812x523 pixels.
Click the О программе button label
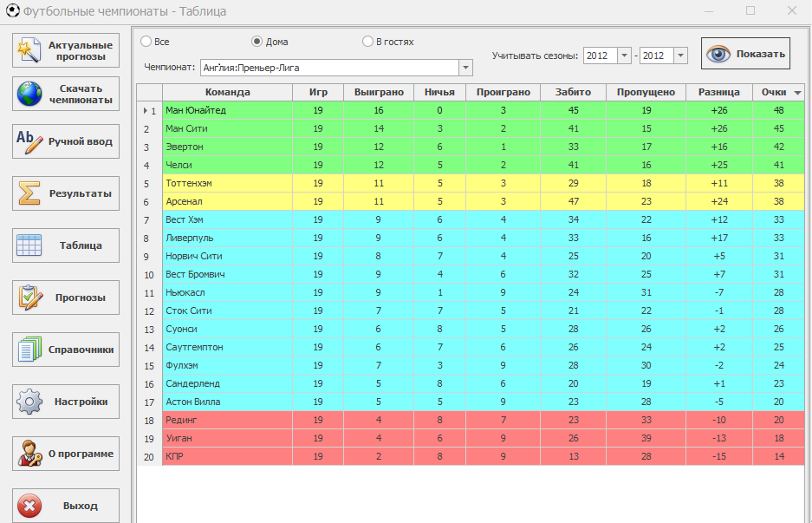81,454
